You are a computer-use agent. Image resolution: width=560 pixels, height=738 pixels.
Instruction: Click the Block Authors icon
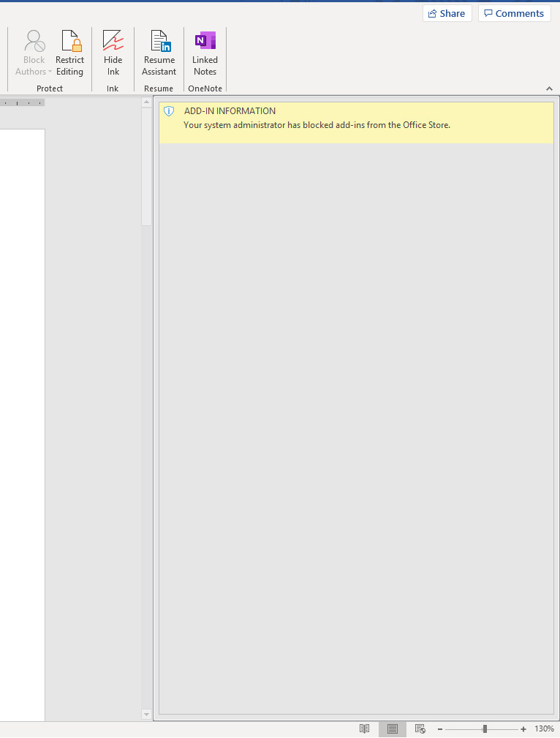coord(34,41)
